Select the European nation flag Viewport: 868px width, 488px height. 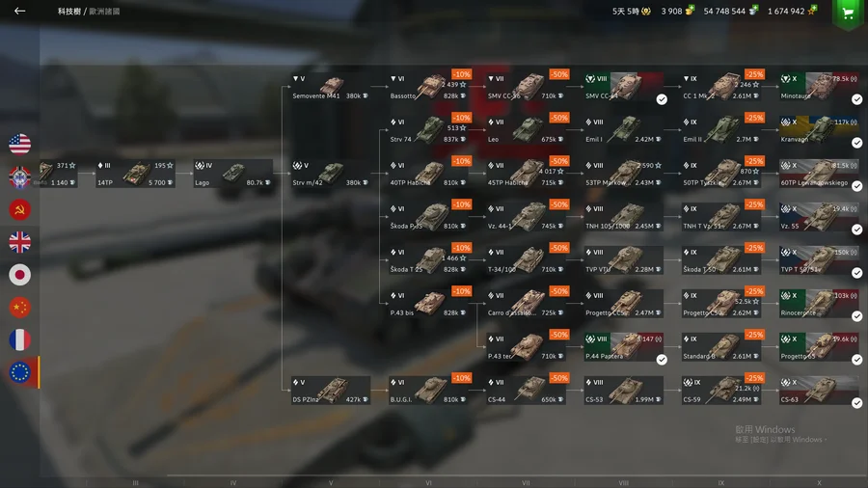tap(20, 372)
